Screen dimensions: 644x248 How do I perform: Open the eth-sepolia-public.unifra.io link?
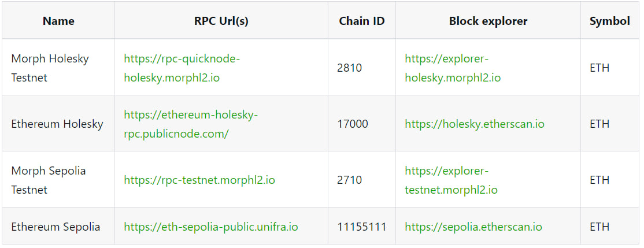click(x=211, y=227)
